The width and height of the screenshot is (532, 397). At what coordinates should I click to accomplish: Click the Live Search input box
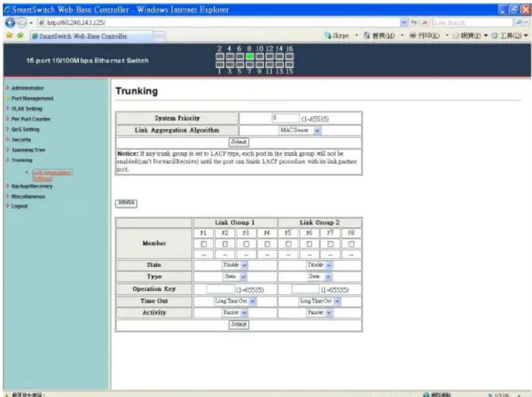click(x=473, y=22)
